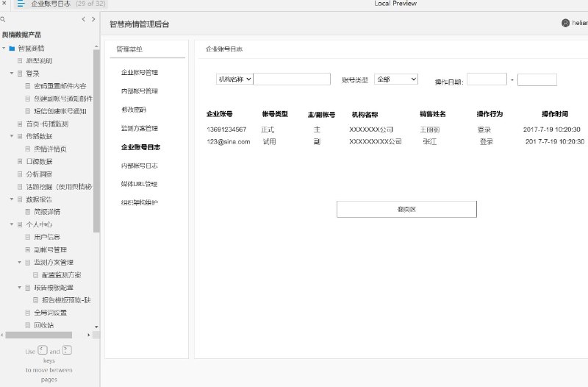Open 创建副账号通知邮件 page

[63, 99]
